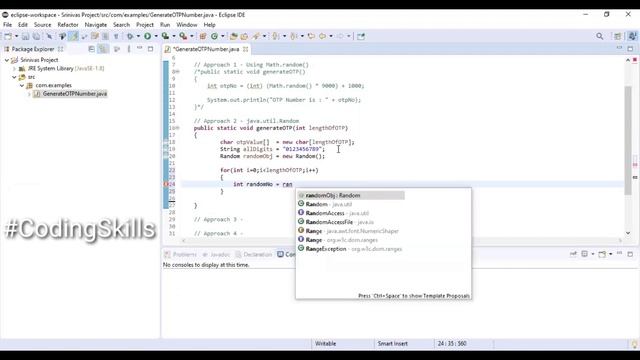Close the GenerateOTPNumber.java editor tab
The width and height of the screenshot is (640, 360).
tap(245, 49)
